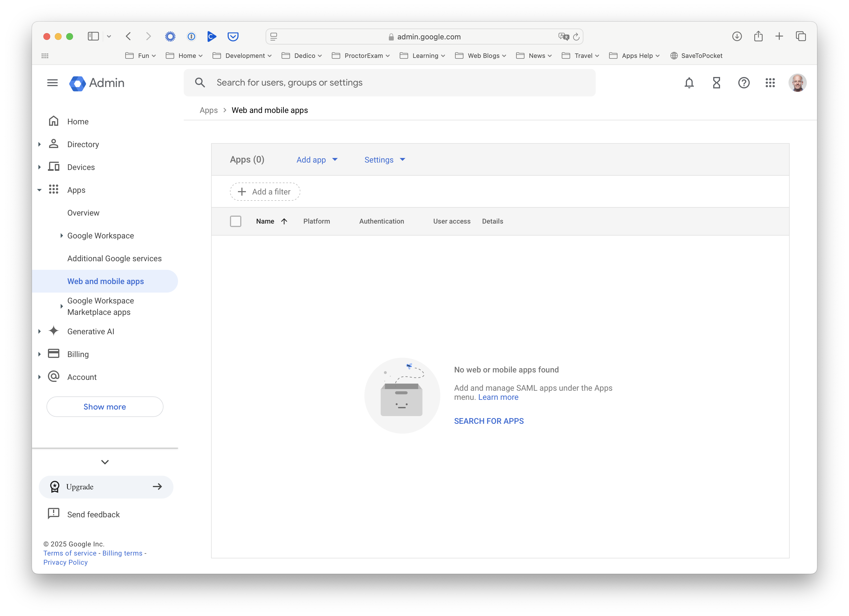The width and height of the screenshot is (849, 616).
Task: Click SEARCH FOR APPS link
Action: click(x=489, y=422)
